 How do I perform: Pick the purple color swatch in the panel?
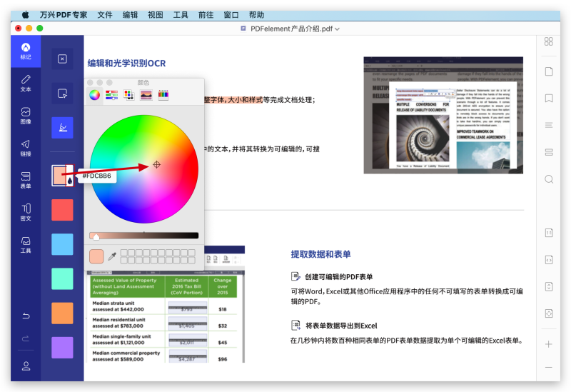(62, 348)
